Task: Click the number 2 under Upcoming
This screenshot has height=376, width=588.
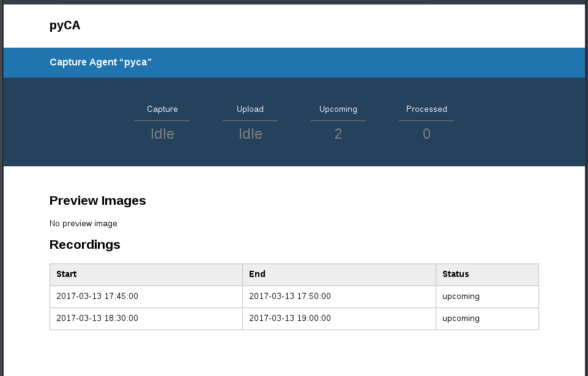Action: pos(338,133)
